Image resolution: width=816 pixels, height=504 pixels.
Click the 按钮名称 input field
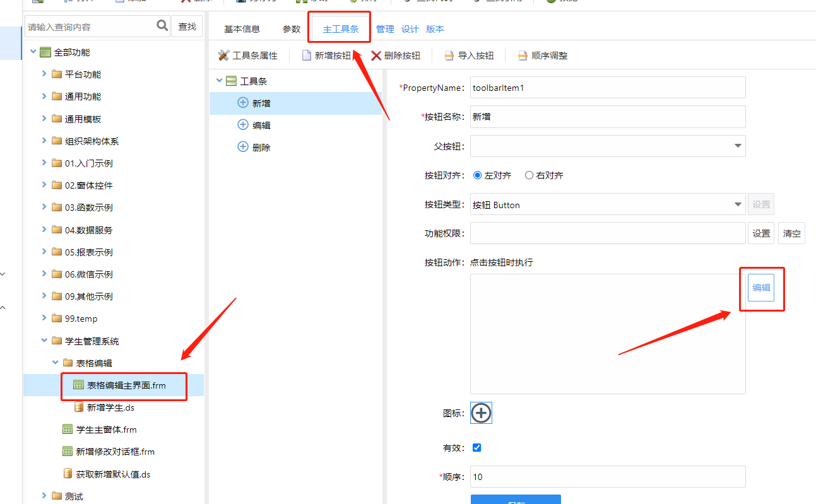(608, 117)
